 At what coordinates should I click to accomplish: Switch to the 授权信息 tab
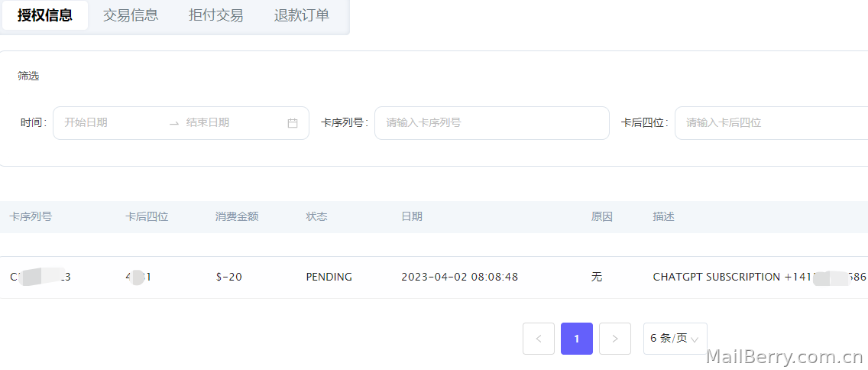click(x=45, y=15)
